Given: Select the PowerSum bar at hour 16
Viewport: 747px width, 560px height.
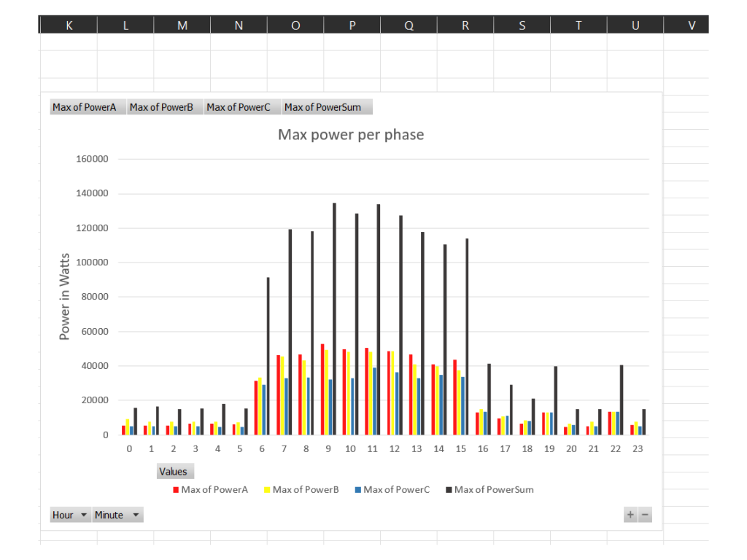Looking at the screenshot, I should (x=489, y=399).
